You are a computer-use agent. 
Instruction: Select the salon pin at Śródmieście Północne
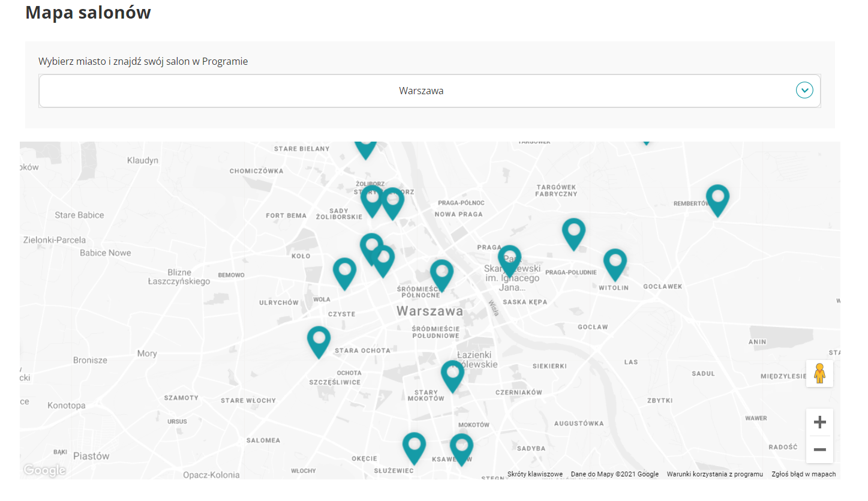pyautogui.click(x=441, y=275)
